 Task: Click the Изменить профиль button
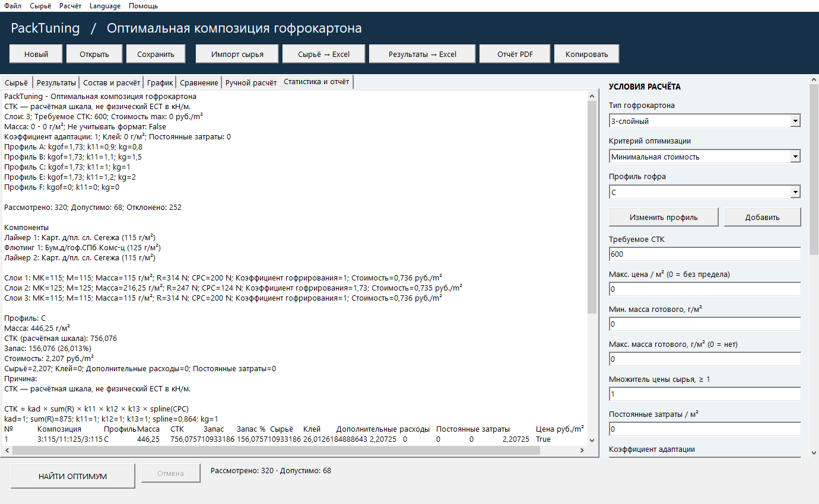click(664, 217)
